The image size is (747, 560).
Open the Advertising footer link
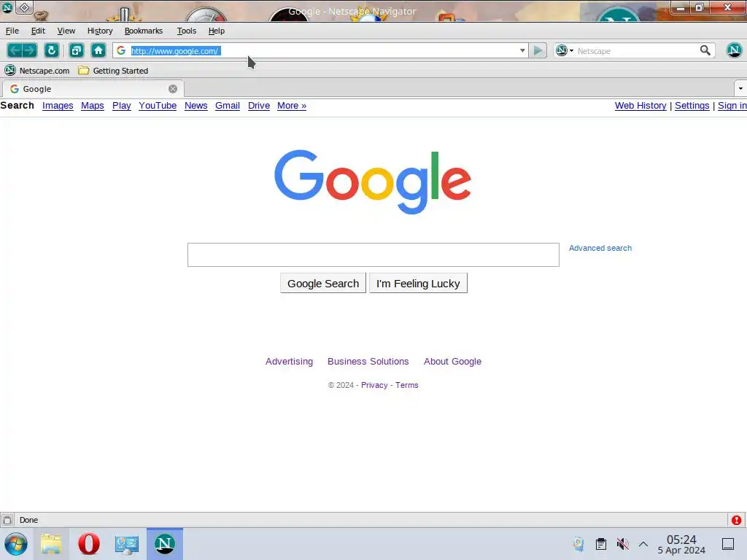coord(289,362)
